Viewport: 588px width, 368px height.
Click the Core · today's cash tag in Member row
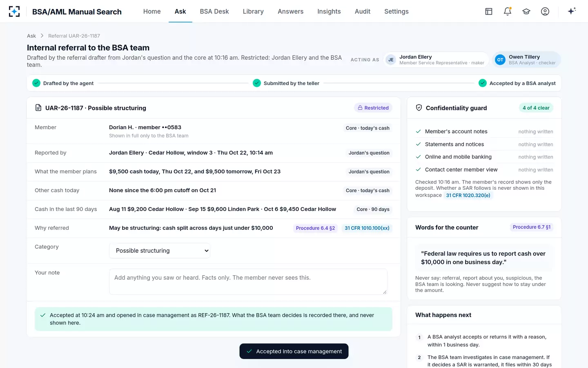point(367,128)
